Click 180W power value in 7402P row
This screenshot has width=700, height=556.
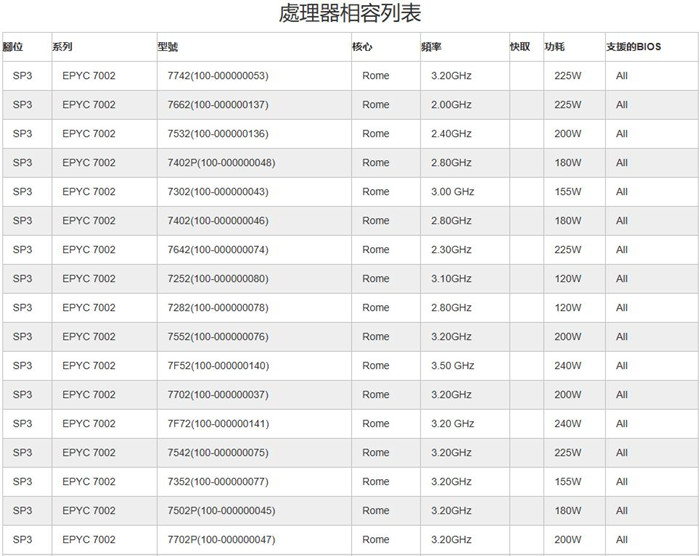click(568, 163)
